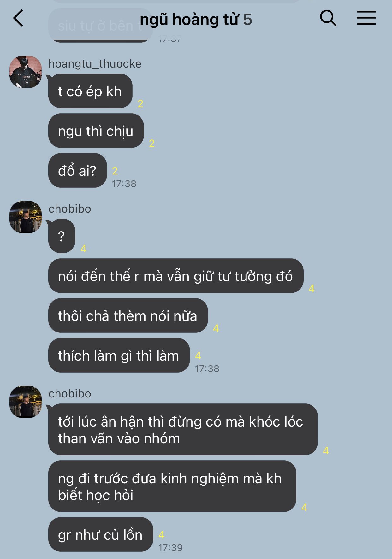Open group title "ngũ hoàng tử 5"
Viewport: 392px width, 559px height.
(196, 20)
